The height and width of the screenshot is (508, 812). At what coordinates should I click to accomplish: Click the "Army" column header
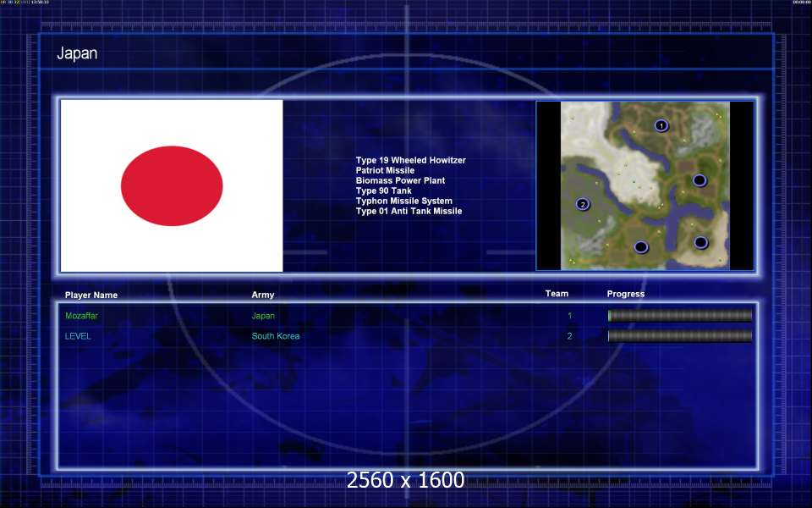tap(263, 295)
